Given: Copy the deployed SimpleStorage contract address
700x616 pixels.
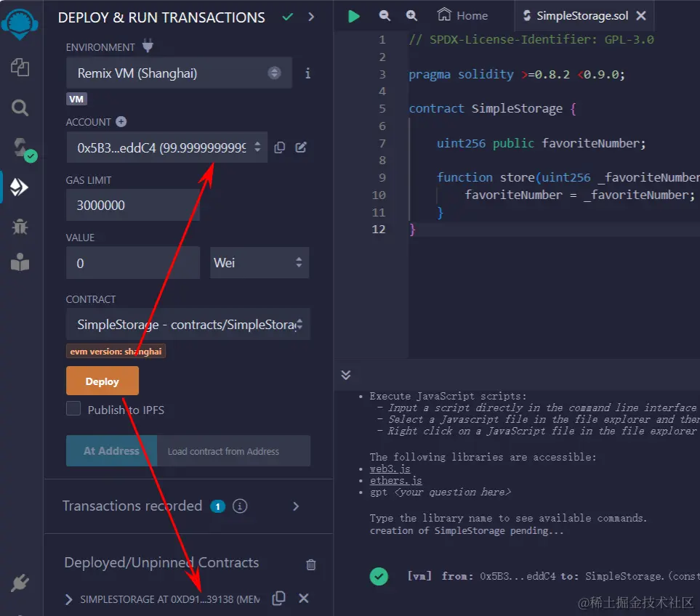Looking at the screenshot, I should pyautogui.click(x=278, y=598).
